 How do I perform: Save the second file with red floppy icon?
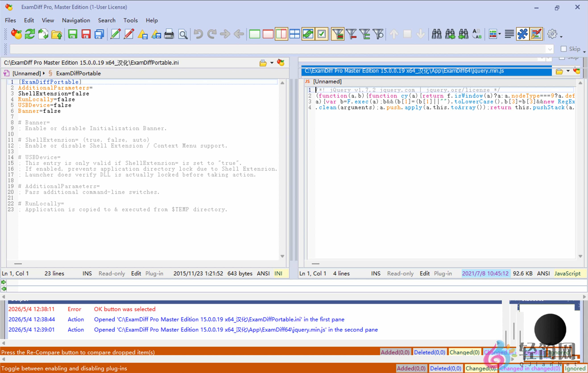(x=86, y=34)
